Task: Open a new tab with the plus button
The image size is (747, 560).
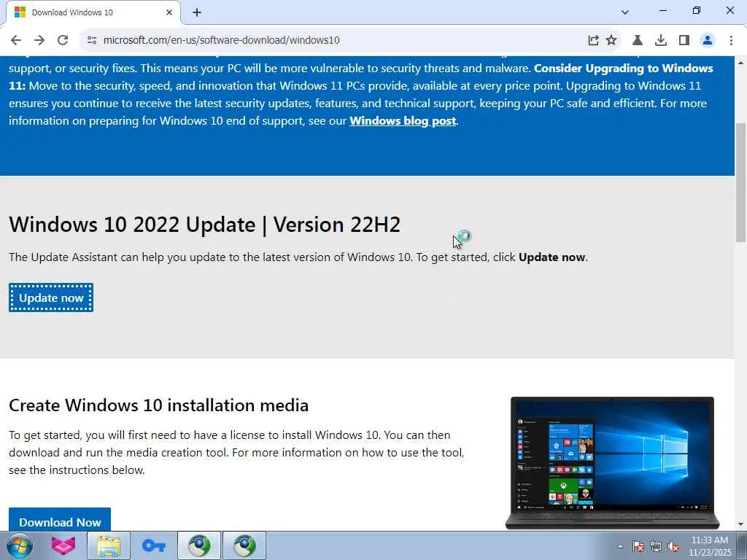Action: [197, 12]
